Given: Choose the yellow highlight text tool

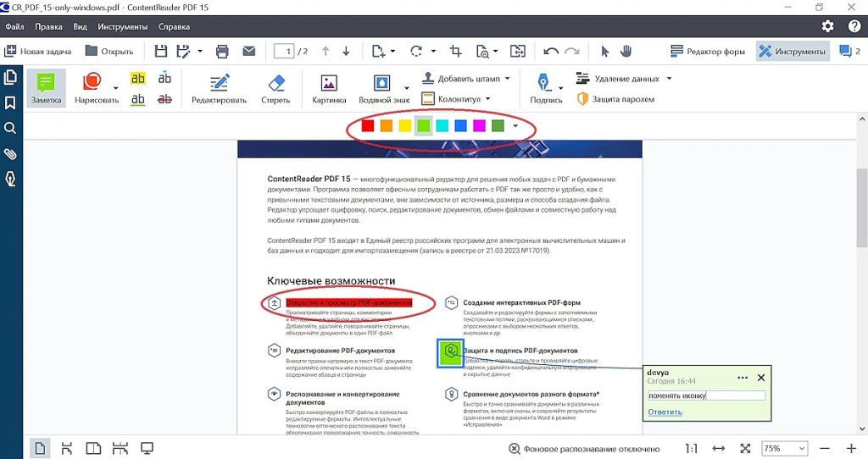Looking at the screenshot, I should coord(138,79).
